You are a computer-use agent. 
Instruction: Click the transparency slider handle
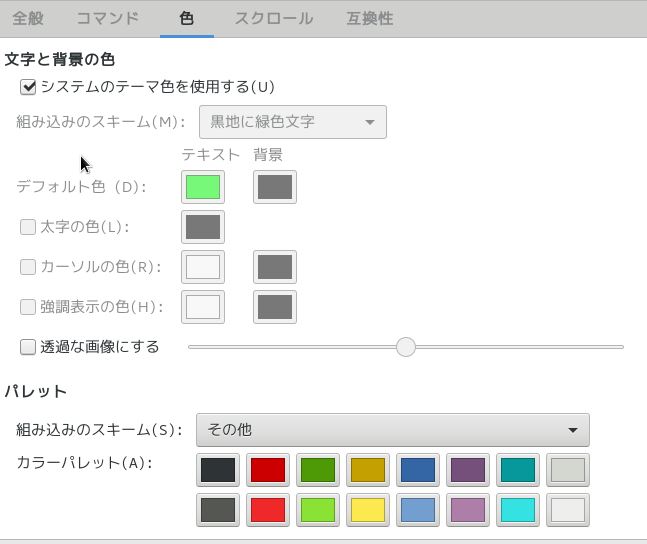point(406,347)
